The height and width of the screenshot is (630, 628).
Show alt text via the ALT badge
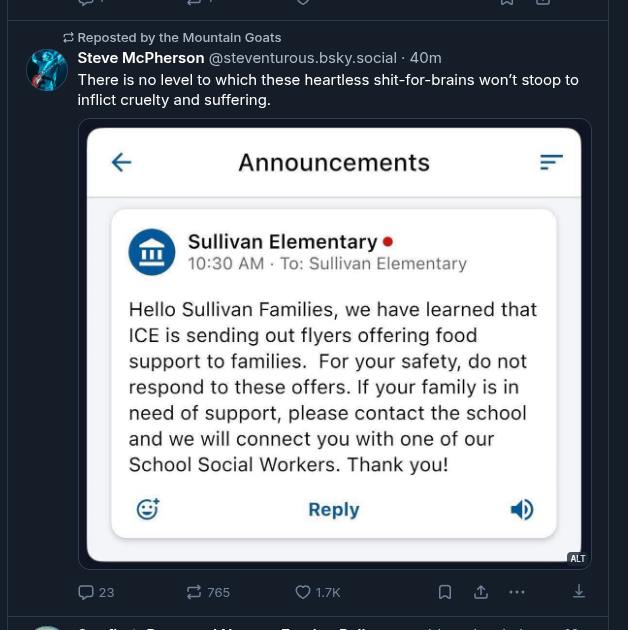(x=577, y=559)
